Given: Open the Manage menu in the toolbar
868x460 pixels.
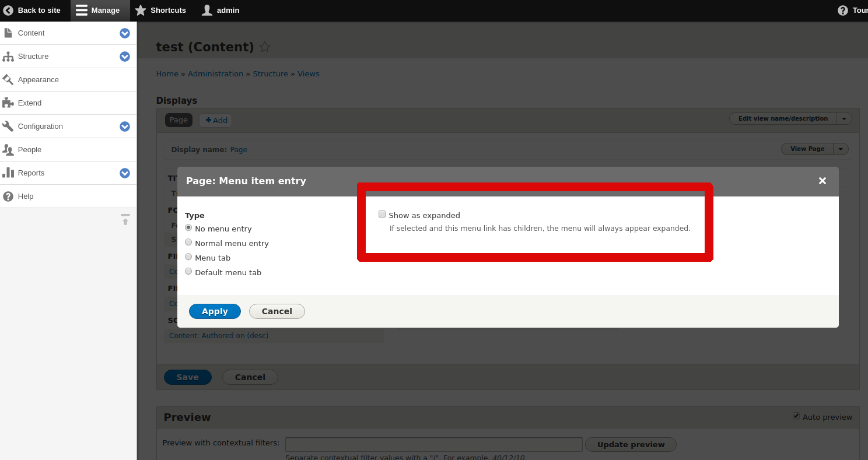Looking at the screenshot, I should (x=99, y=10).
